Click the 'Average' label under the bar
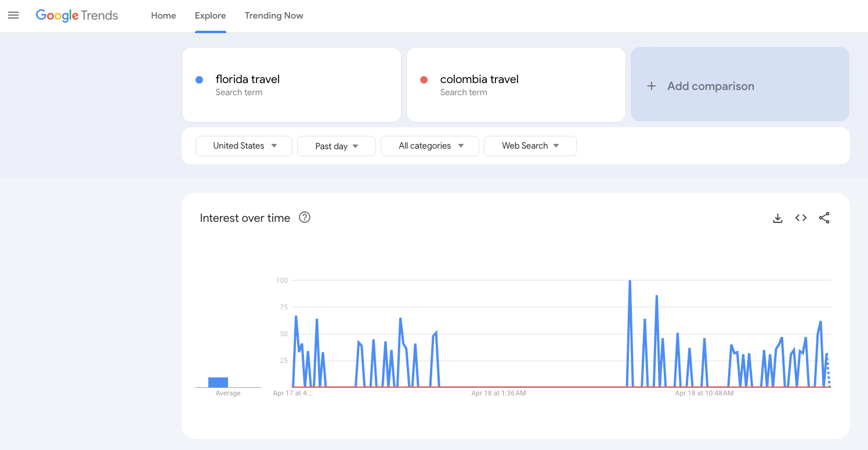Image resolution: width=868 pixels, height=450 pixels. click(228, 393)
